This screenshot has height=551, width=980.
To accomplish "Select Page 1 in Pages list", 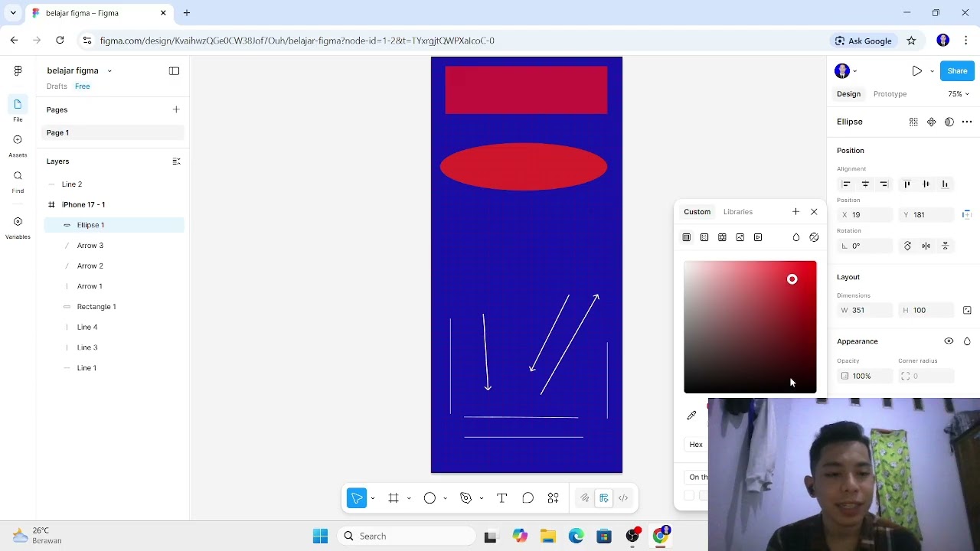I will [113, 132].
